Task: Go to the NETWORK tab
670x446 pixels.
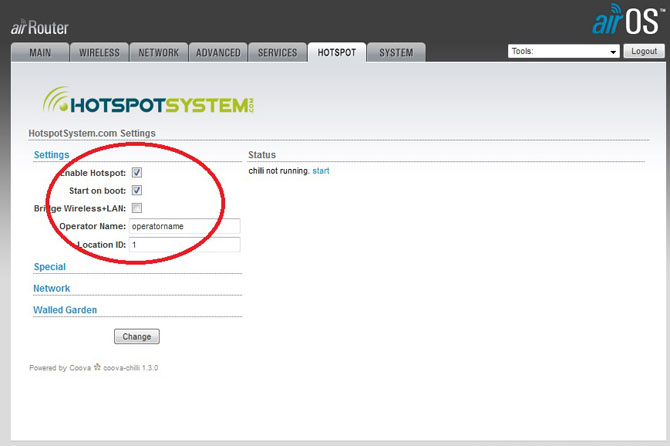Action: pyautogui.click(x=159, y=52)
